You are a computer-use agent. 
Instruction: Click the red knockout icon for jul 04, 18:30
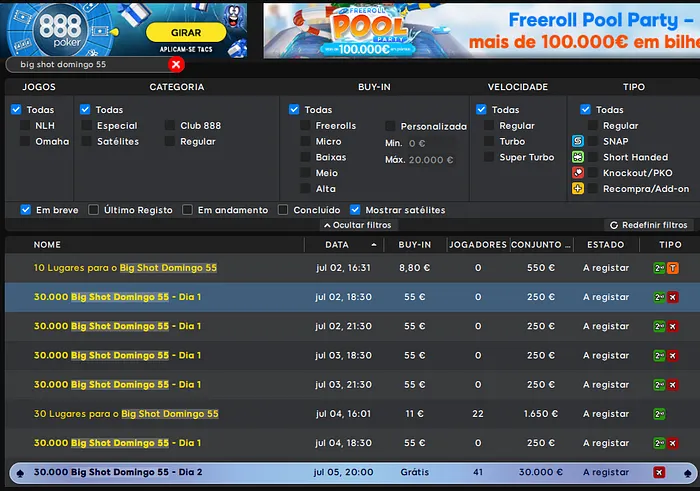[673, 443]
